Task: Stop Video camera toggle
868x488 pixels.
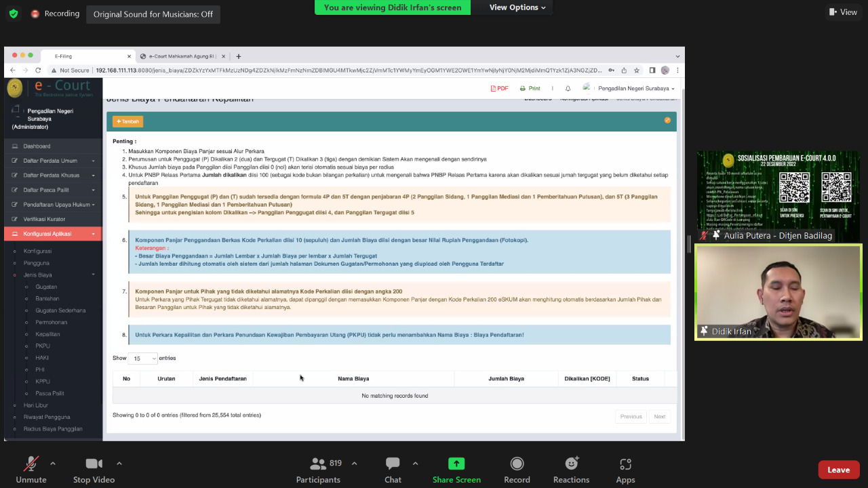Action: click(94, 464)
